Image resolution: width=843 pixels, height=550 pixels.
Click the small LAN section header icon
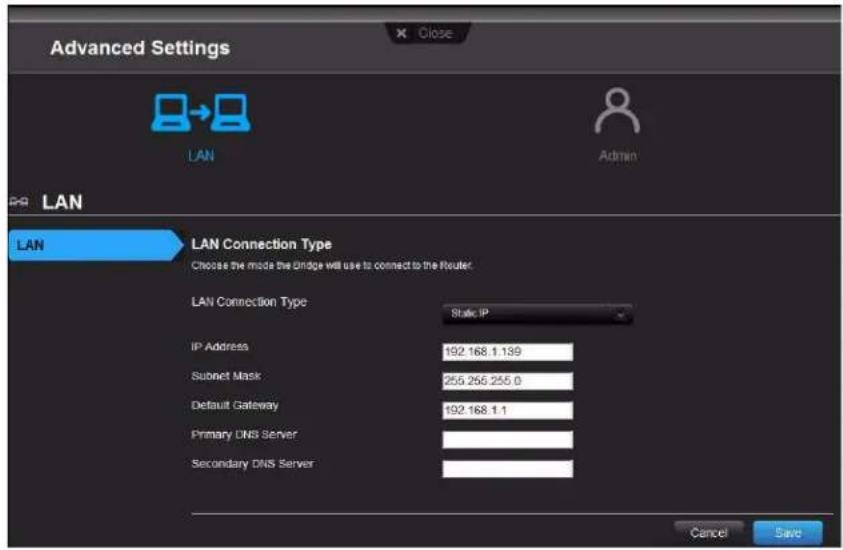click(x=19, y=202)
